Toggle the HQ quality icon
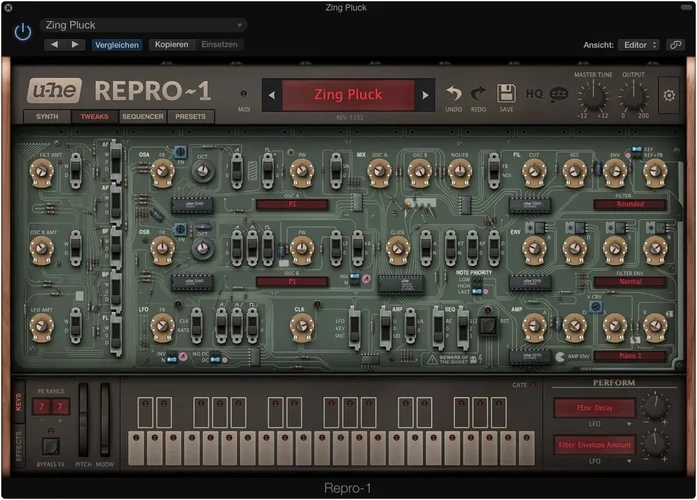 click(x=533, y=94)
